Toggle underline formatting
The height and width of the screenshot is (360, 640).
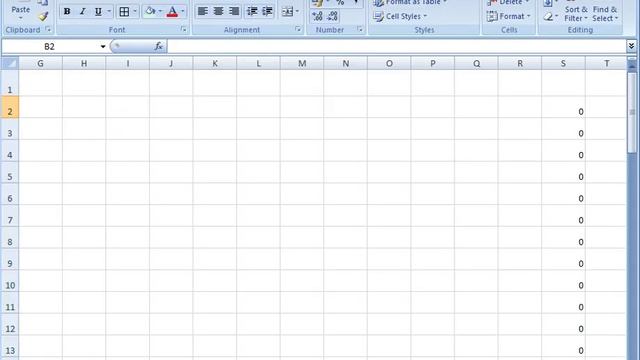(98, 11)
